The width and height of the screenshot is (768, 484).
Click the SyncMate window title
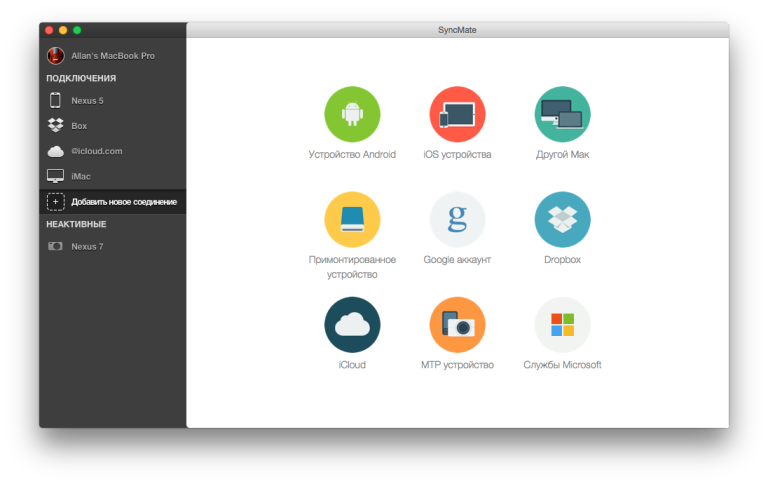click(457, 30)
